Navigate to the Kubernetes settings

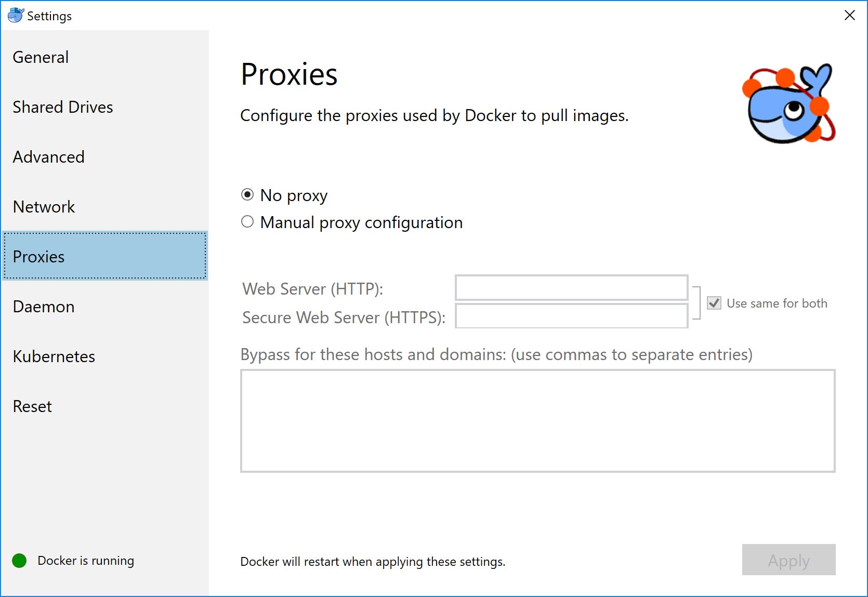(54, 356)
